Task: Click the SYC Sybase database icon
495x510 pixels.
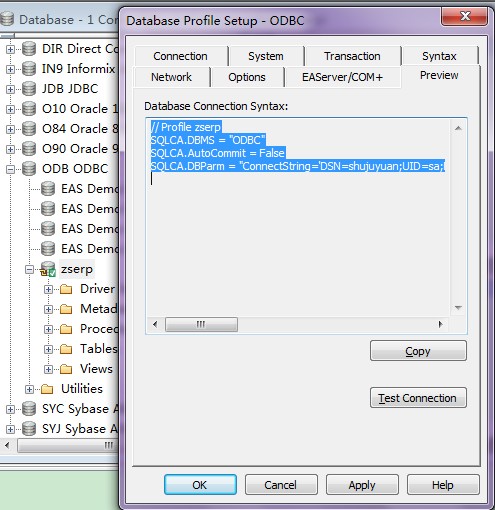Action: 29,409
